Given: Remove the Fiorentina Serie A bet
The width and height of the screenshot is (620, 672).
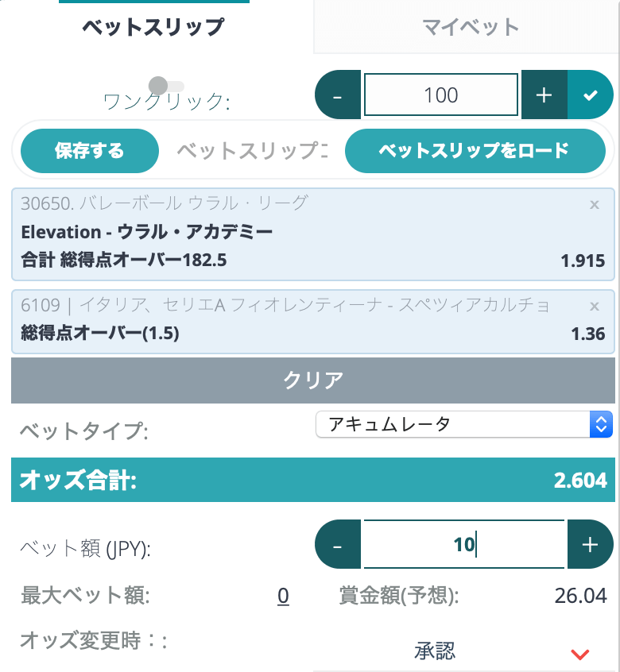Looking at the screenshot, I should [594, 307].
